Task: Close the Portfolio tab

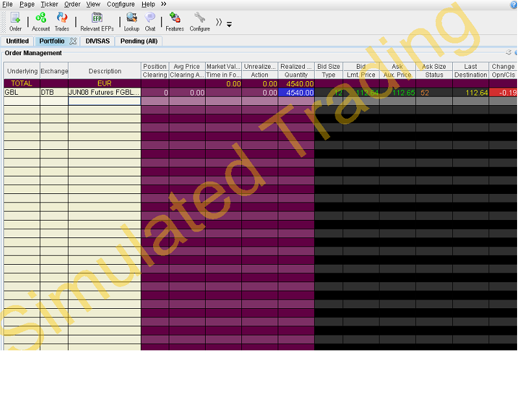Action: click(73, 42)
